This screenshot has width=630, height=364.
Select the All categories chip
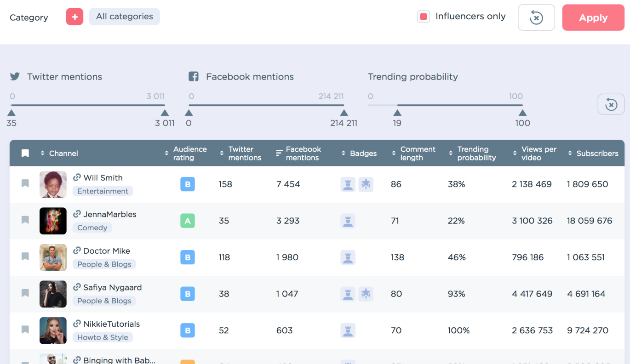tap(124, 17)
